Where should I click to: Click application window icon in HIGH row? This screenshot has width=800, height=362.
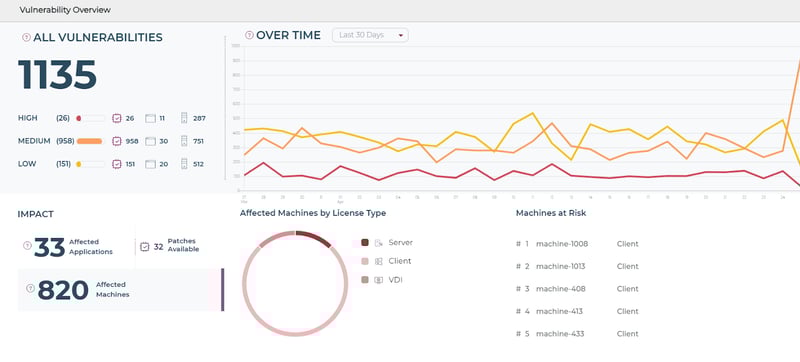click(150, 118)
